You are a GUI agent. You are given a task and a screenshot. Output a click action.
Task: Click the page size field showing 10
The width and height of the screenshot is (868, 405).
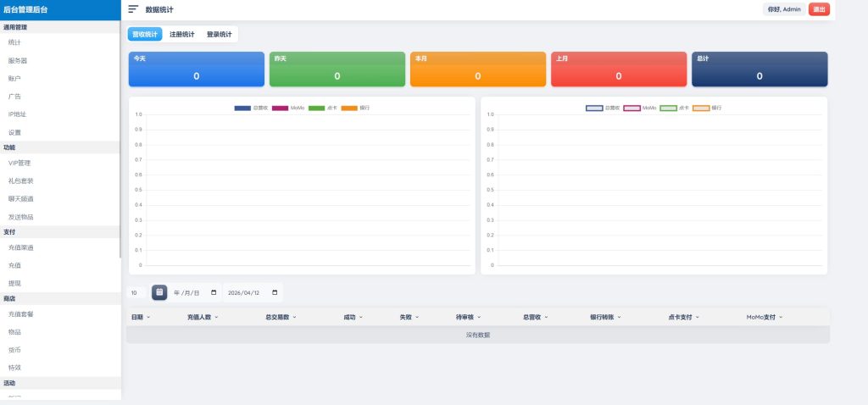[x=136, y=292]
